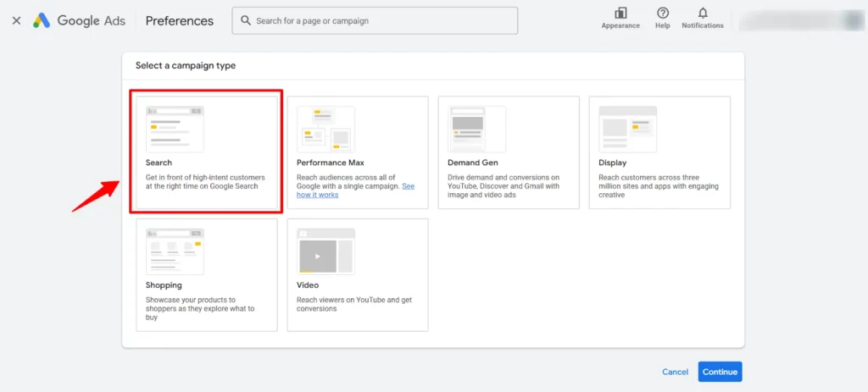Click the Google Ads logo

(x=79, y=21)
